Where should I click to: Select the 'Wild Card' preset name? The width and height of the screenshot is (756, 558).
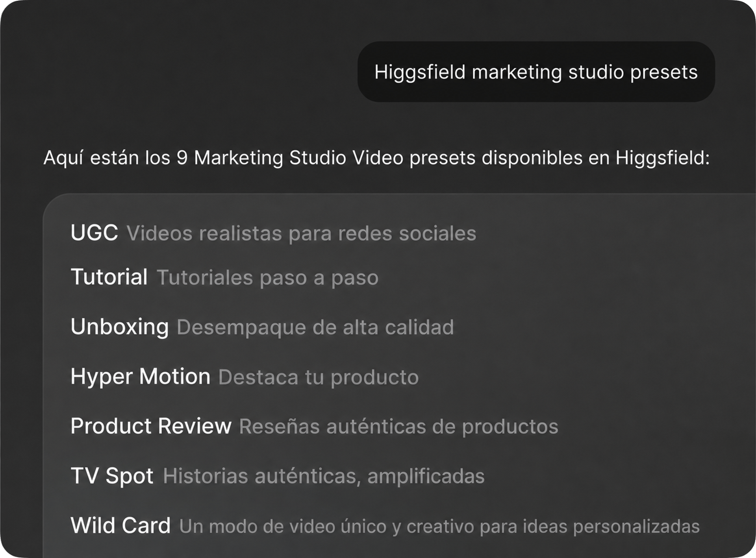(x=120, y=525)
